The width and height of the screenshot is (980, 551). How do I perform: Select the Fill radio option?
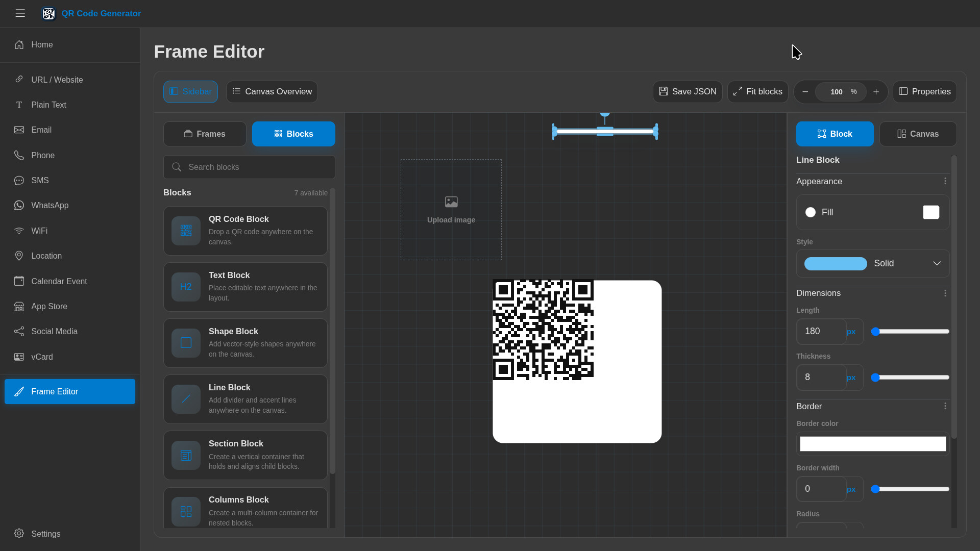(x=811, y=212)
